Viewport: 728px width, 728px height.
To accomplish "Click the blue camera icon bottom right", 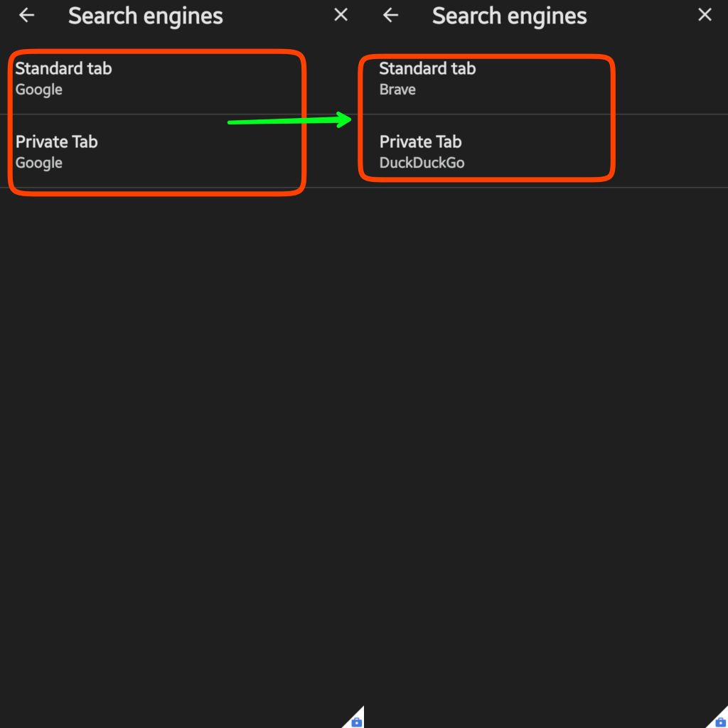I will tap(719, 721).
